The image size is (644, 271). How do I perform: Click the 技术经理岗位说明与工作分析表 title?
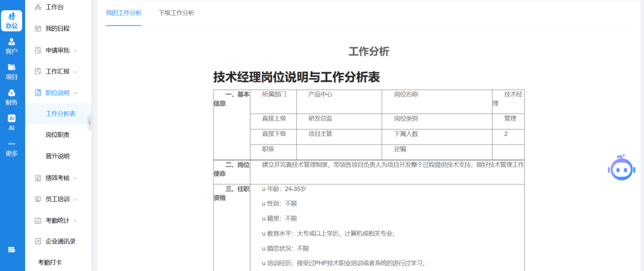[x=296, y=77]
